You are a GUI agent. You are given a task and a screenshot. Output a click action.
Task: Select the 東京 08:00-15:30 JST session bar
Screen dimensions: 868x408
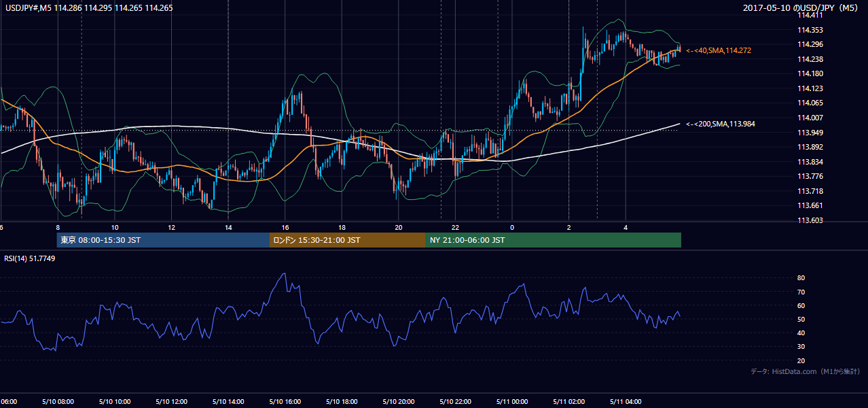click(x=163, y=240)
